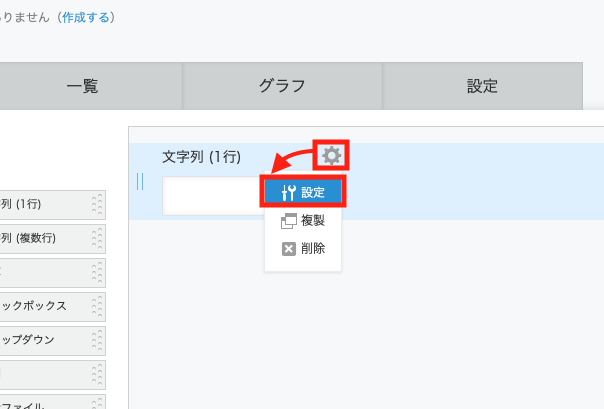Choose 設定 from the field popup menu
This screenshot has height=409, width=604.
[x=313, y=192]
